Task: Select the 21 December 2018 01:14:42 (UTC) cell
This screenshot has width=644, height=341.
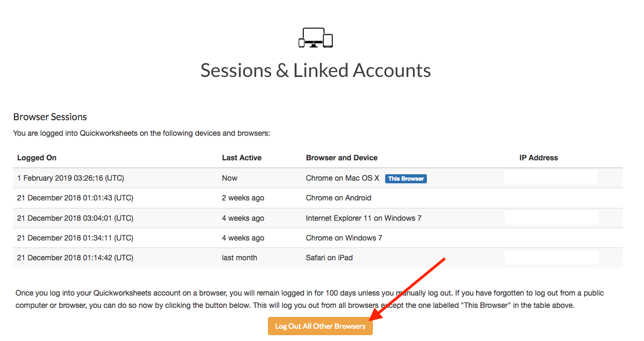Action: point(75,258)
